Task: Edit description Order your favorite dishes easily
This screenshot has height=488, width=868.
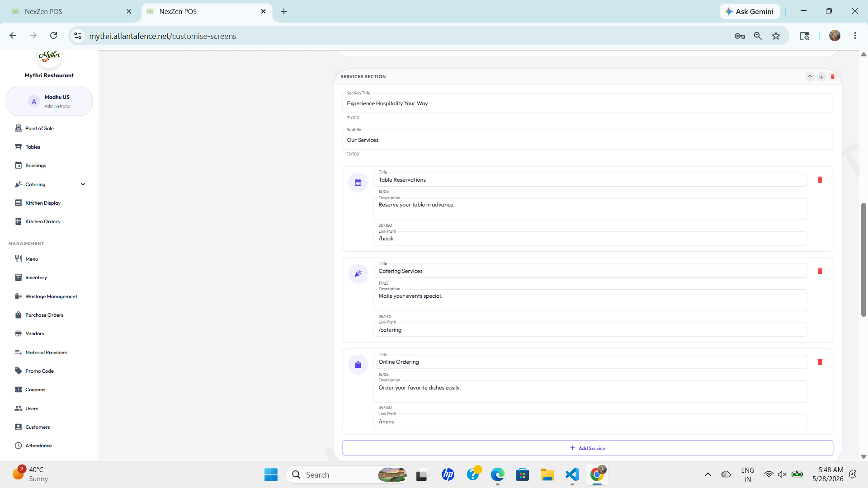Action: [590, 391]
